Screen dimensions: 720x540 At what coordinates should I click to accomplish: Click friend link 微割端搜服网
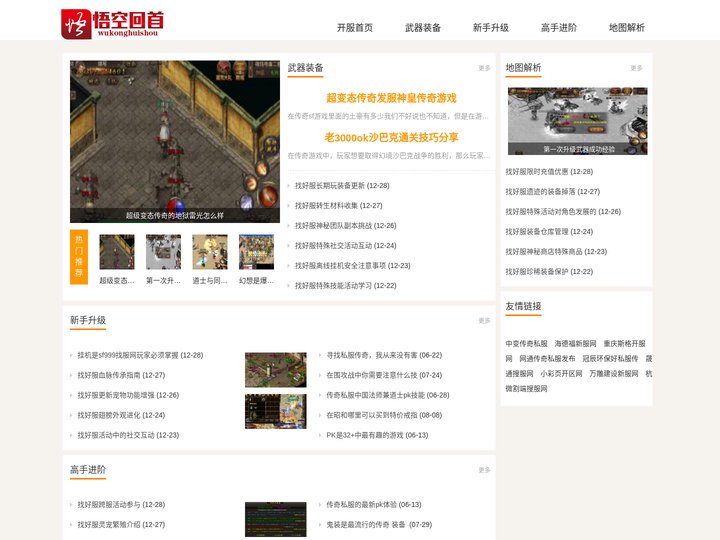tap(526, 389)
